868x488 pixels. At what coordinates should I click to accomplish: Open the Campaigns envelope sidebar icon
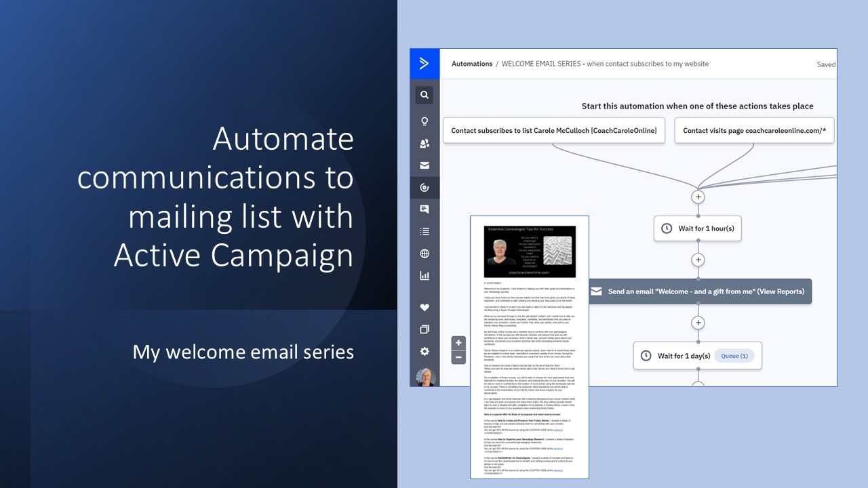(425, 165)
